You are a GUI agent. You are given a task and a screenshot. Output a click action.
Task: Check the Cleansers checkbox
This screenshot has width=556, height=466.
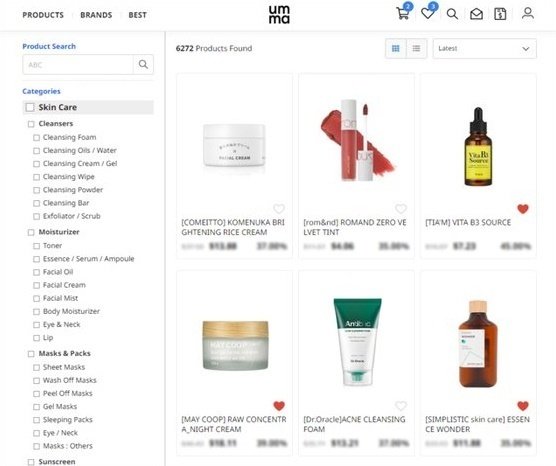(31, 124)
